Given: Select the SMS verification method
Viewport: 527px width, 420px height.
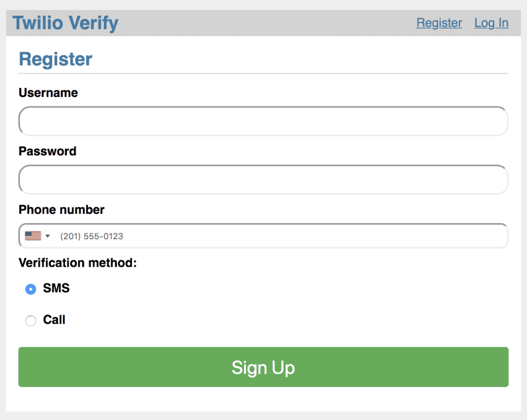Looking at the screenshot, I should (31, 289).
